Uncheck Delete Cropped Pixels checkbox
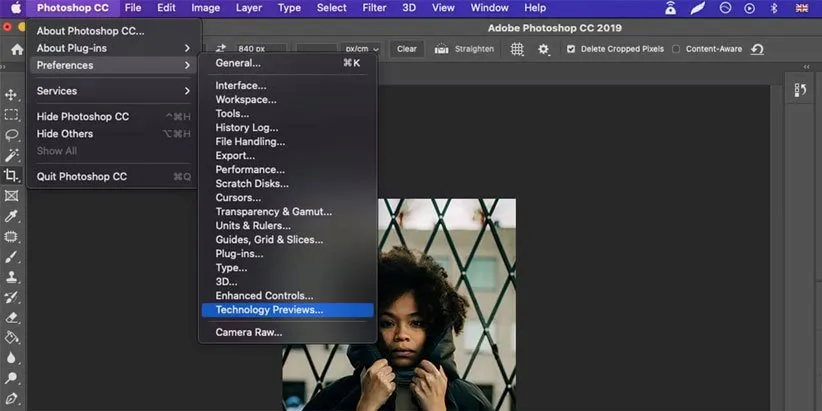The width and height of the screenshot is (822, 411). pos(571,49)
